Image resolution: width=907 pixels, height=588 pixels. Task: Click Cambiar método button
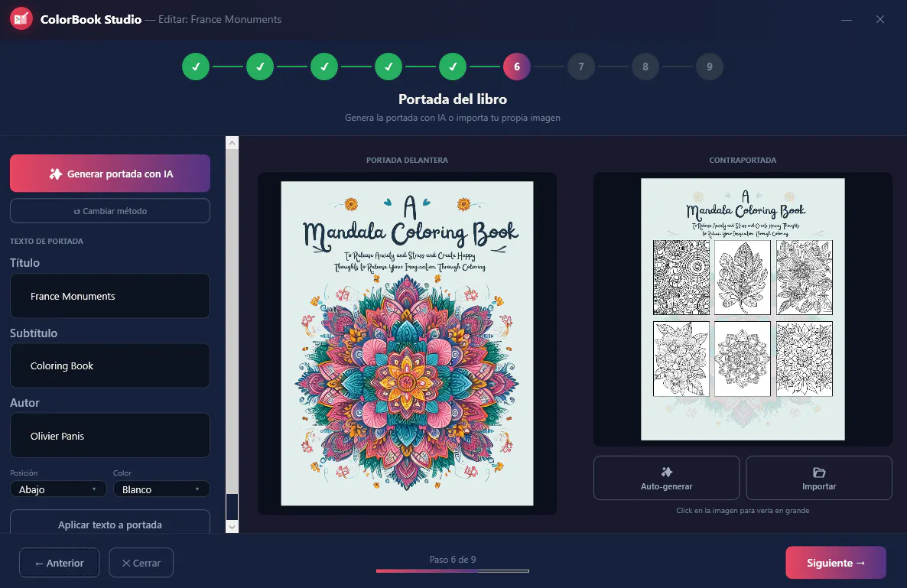pyautogui.click(x=110, y=211)
